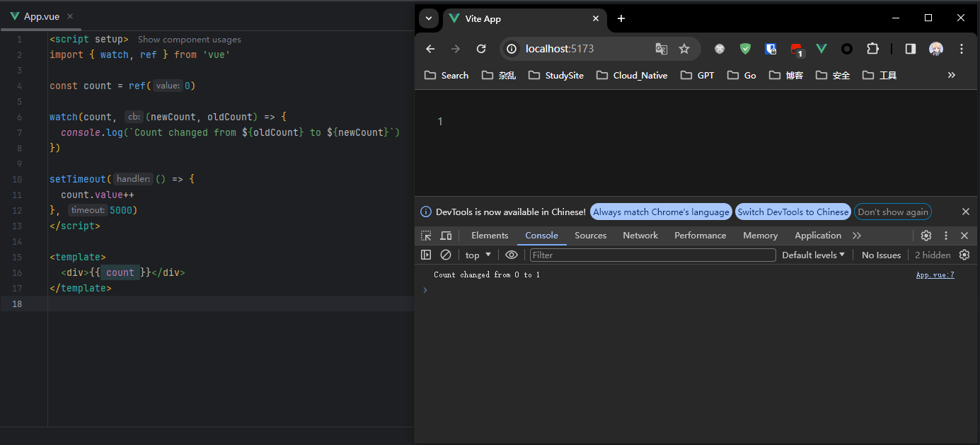Screen dimensions: 980x445
Task: Reload the localhost page
Action: (x=481, y=49)
